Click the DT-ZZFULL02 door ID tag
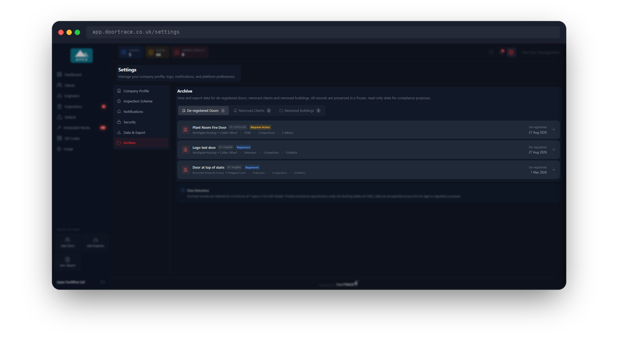The width and height of the screenshot is (618, 364). (238, 127)
